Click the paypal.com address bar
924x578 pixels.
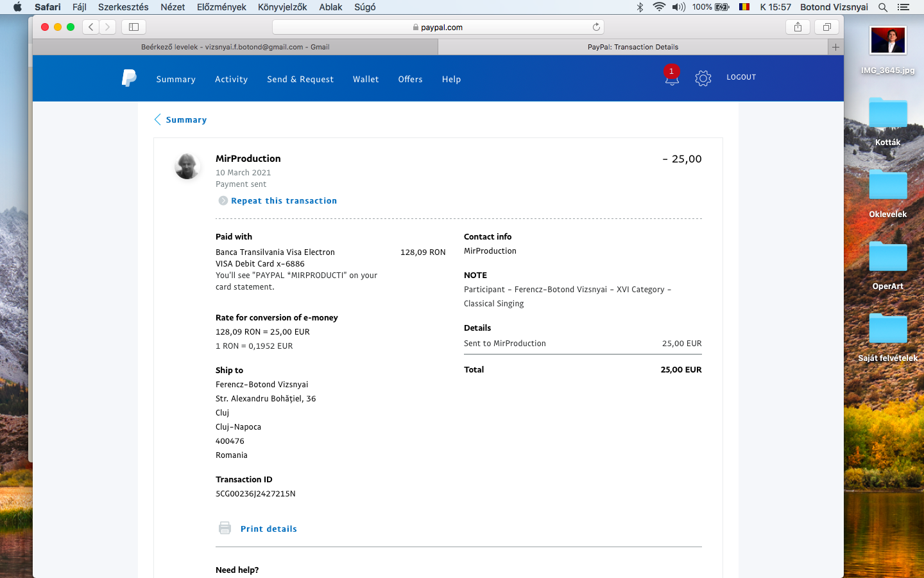click(x=438, y=27)
